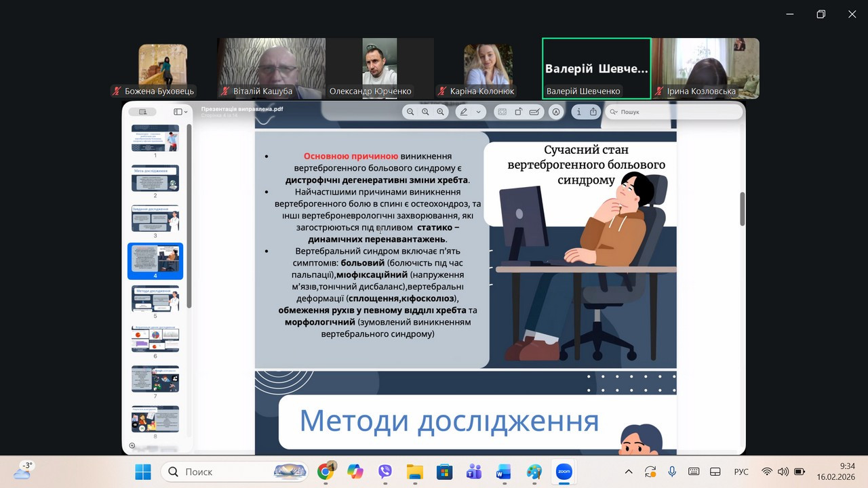The width and height of the screenshot is (868, 488).
Task: Select Віталій Кашуба participant video
Action: click(x=271, y=68)
